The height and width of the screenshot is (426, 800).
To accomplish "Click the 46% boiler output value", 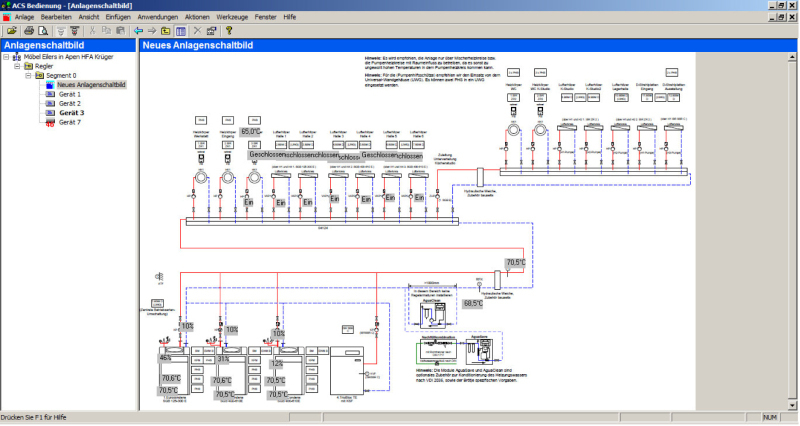I will (x=166, y=358).
